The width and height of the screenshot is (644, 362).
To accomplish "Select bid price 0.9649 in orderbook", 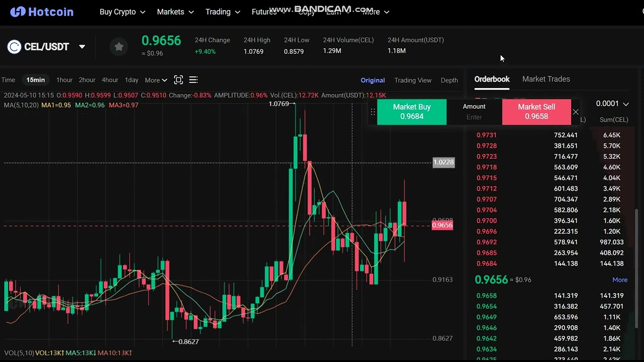I will pyautogui.click(x=487, y=317).
